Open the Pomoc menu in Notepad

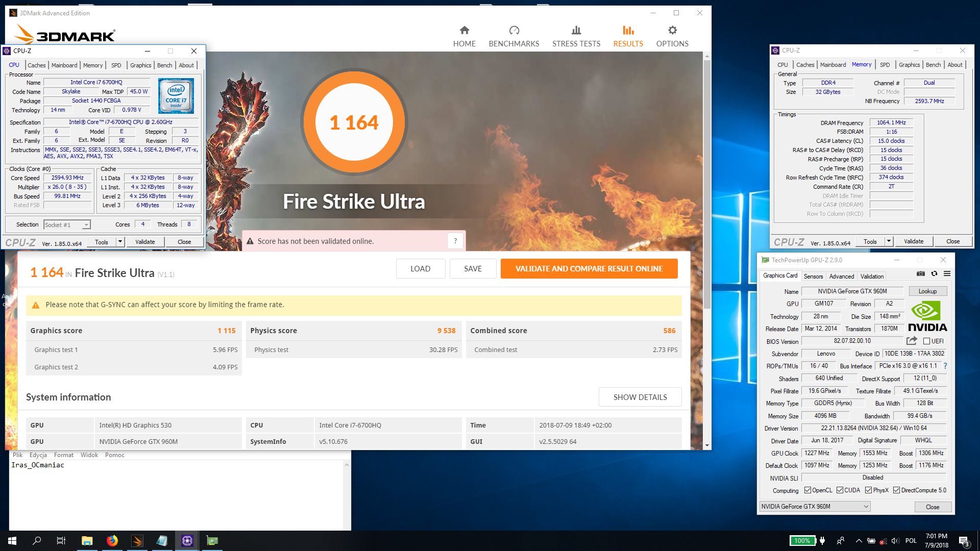point(115,455)
